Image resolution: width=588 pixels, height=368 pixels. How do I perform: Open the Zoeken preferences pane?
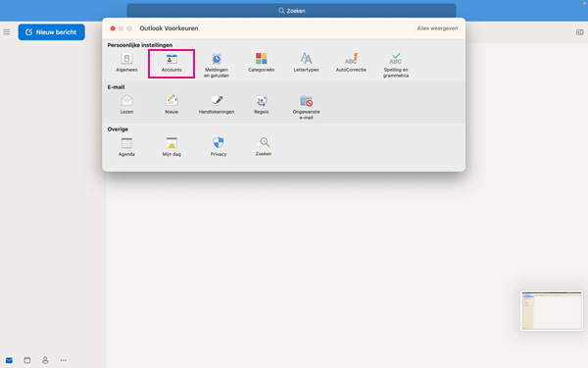(264, 147)
